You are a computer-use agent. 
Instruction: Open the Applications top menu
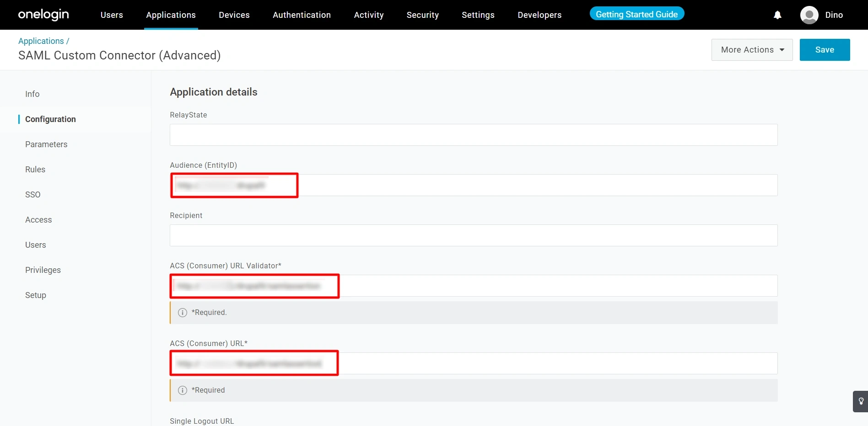171,15
